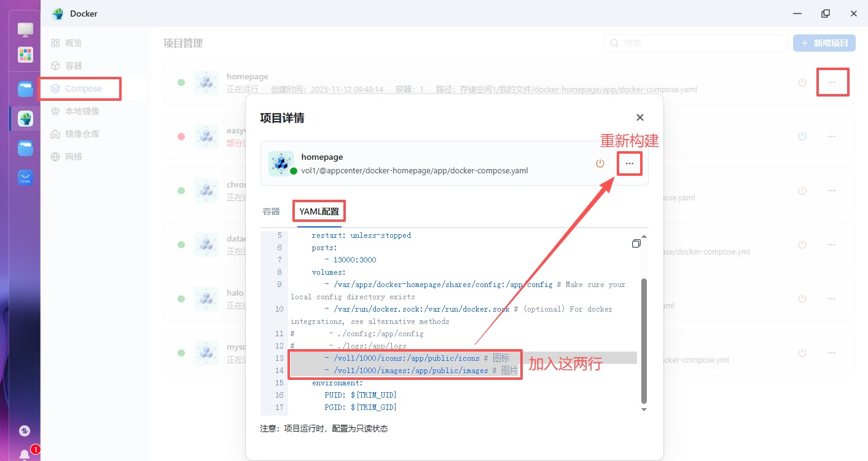Toggle power for the homepage project row

pos(802,82)
